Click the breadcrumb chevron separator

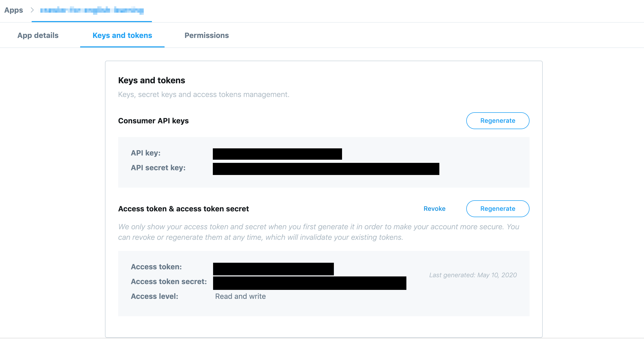[32, 10]
